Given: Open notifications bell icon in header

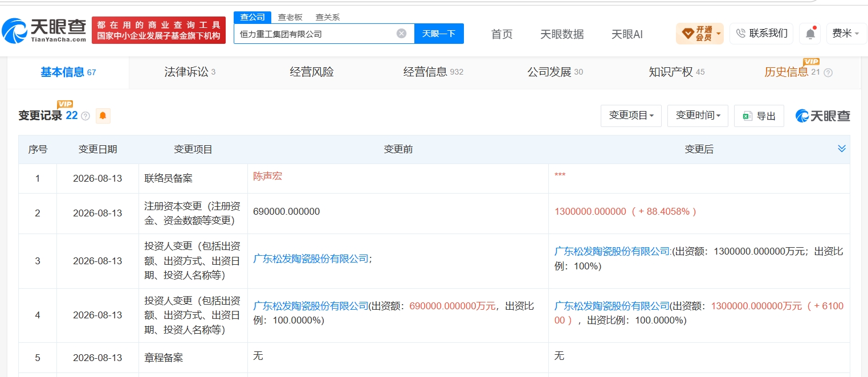Looking at the screenshot, I should [810, 34].
